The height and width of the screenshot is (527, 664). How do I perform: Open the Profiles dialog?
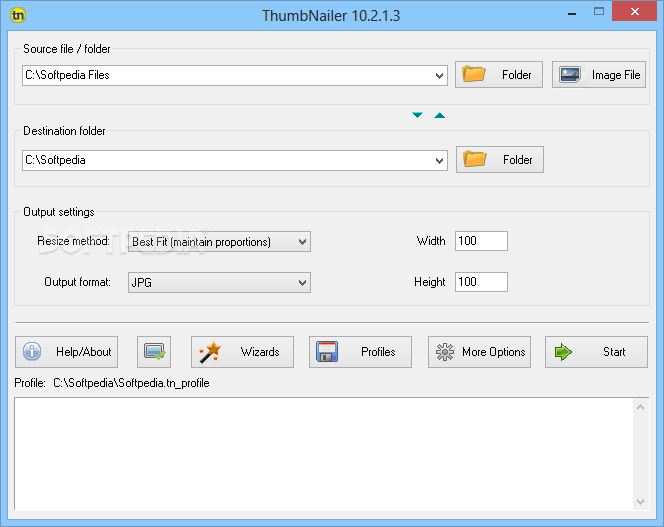tap(360, 352)
